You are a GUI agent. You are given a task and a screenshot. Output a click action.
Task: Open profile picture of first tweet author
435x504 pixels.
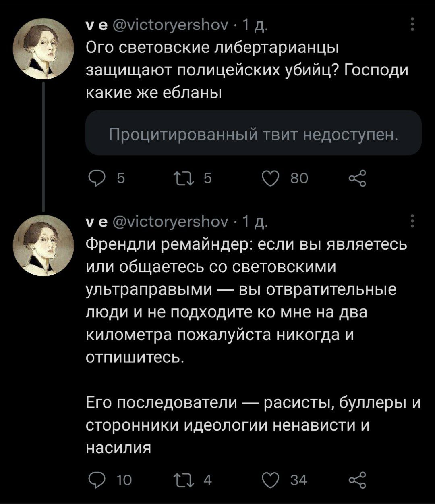tap(43, 49)
